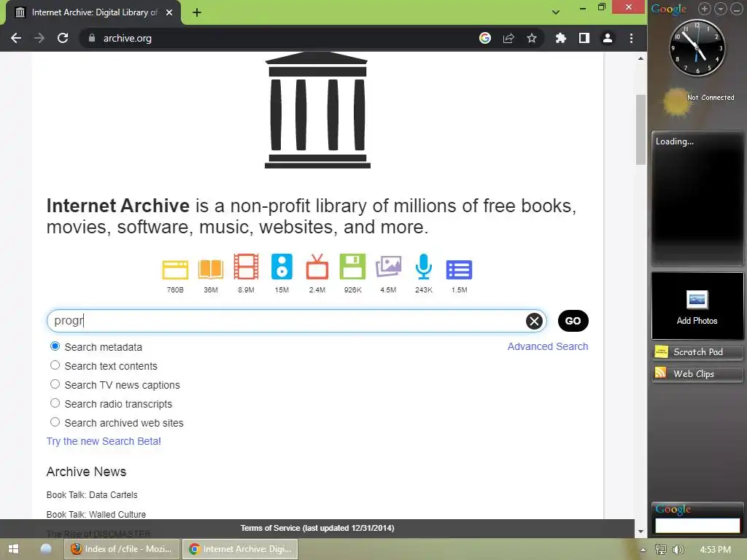
Task: Click page scrollbar up arrow
Action: tap(640, 58)
